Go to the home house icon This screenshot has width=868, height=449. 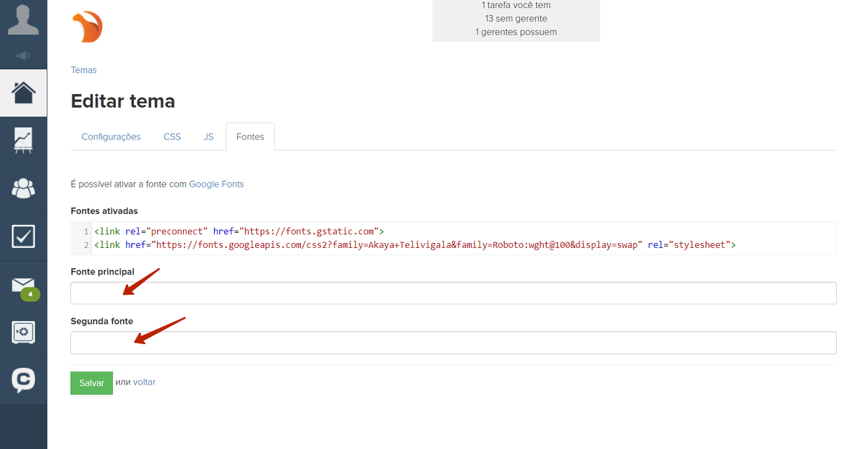click(23, 93)
